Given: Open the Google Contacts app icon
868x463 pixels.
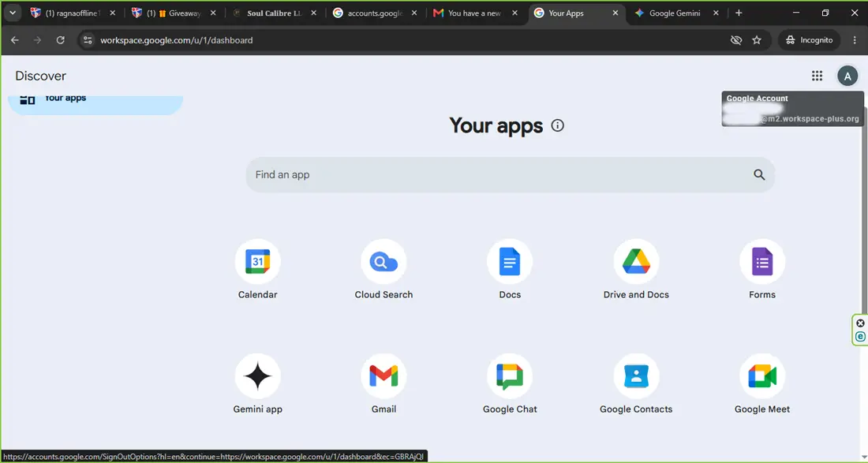Looking at the screenshot, I should (x=636, y=376).
